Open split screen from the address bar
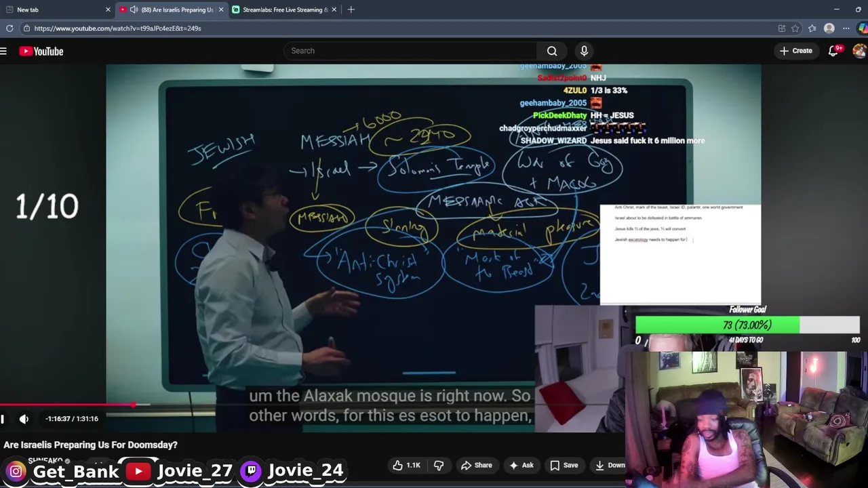 [782, 28]
